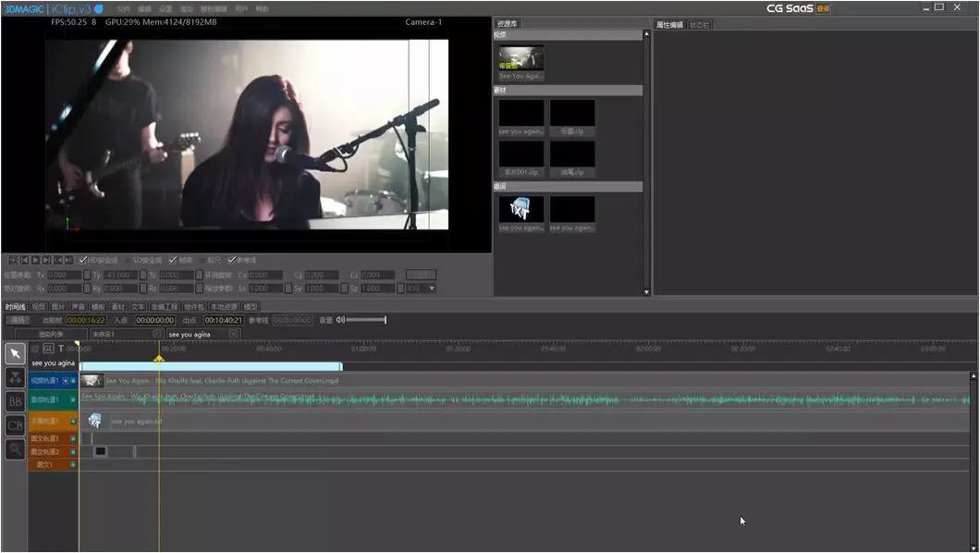Click the resource library scroll-down arrow

646,292
